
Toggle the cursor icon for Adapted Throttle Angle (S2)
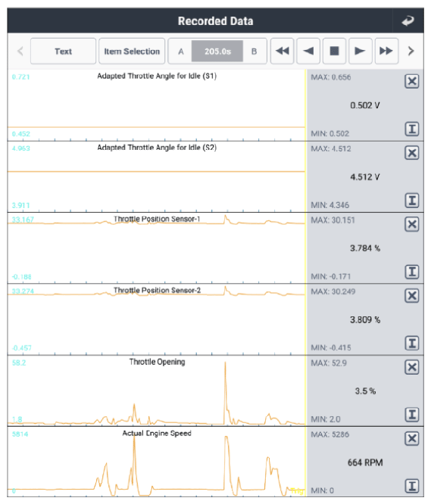(412, 201)
